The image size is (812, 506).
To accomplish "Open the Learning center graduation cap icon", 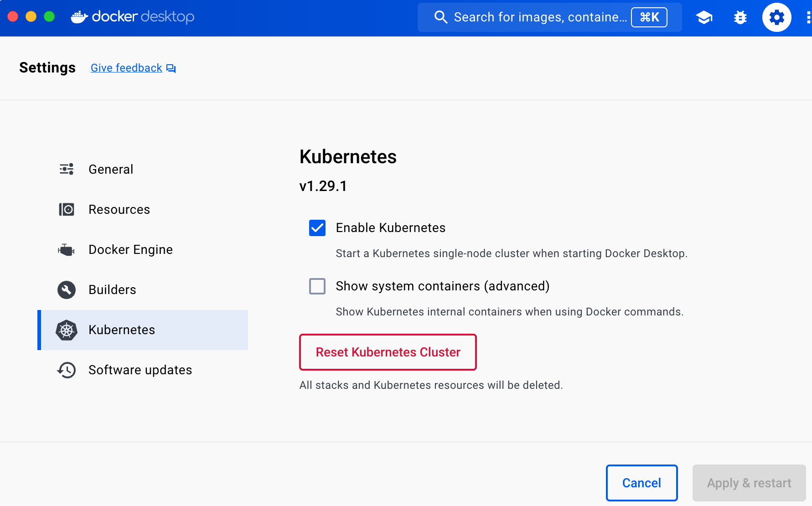I will (704, 17).
